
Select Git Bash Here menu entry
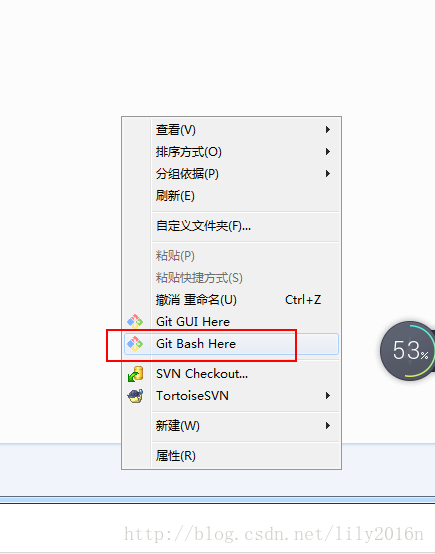(231, 343)
